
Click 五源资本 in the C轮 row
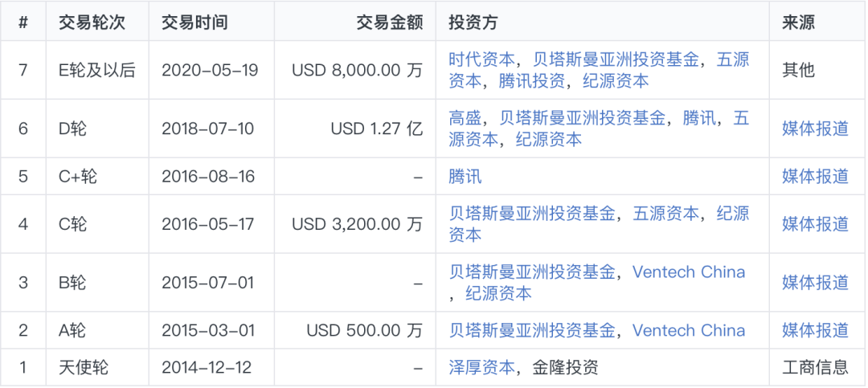[665, 214]
